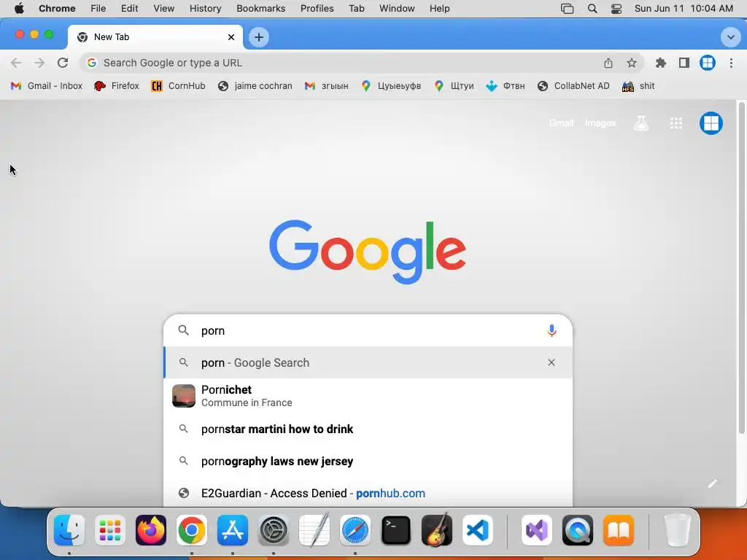The width and height of the screenshot is (747, 560).
Task: Open App Store from the Dock
Action: click(x=233, y=530)
